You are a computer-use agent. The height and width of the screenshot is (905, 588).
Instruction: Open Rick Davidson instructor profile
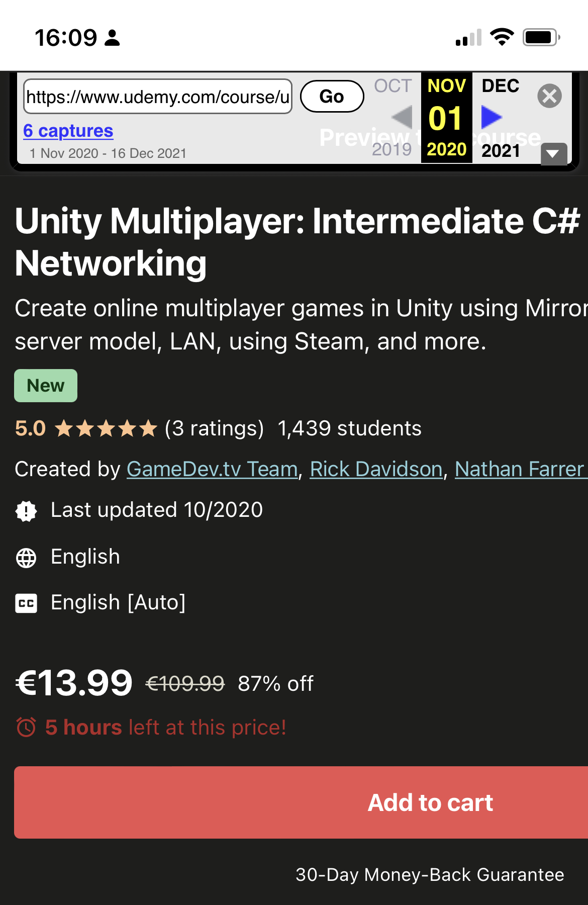tap(376, 469)
